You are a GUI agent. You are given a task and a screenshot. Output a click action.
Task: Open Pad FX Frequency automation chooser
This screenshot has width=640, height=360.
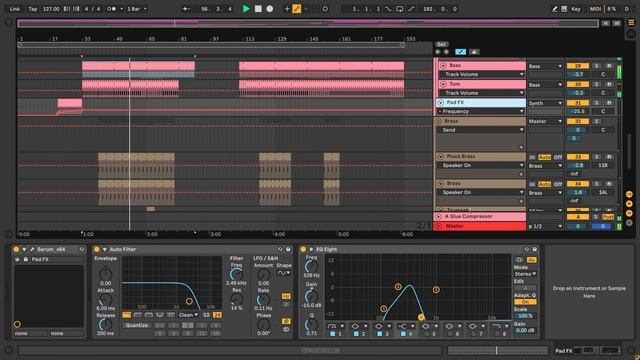481,111
